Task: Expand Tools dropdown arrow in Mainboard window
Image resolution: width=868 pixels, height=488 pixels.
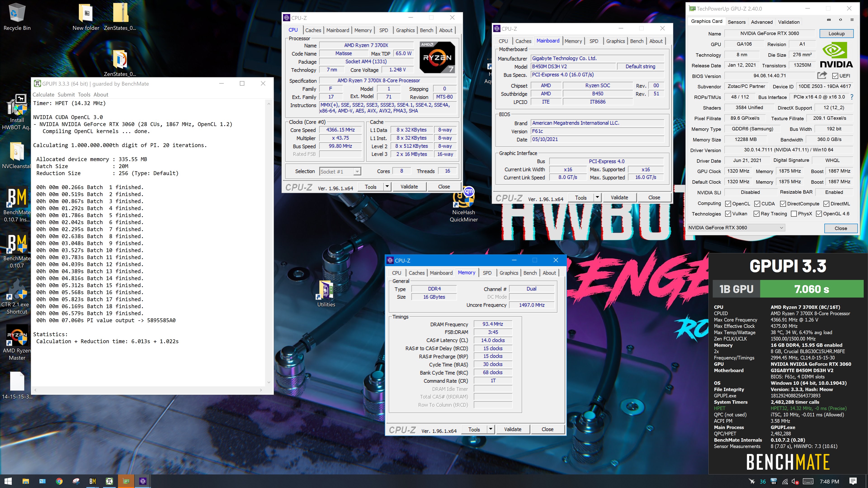Action: [x=597, y=198]
